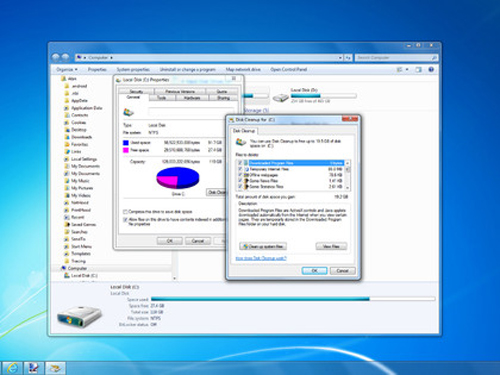
Task: Confirm Disk Cleanup with OK button
Action: pyautogui.click(x=314, y=271)
